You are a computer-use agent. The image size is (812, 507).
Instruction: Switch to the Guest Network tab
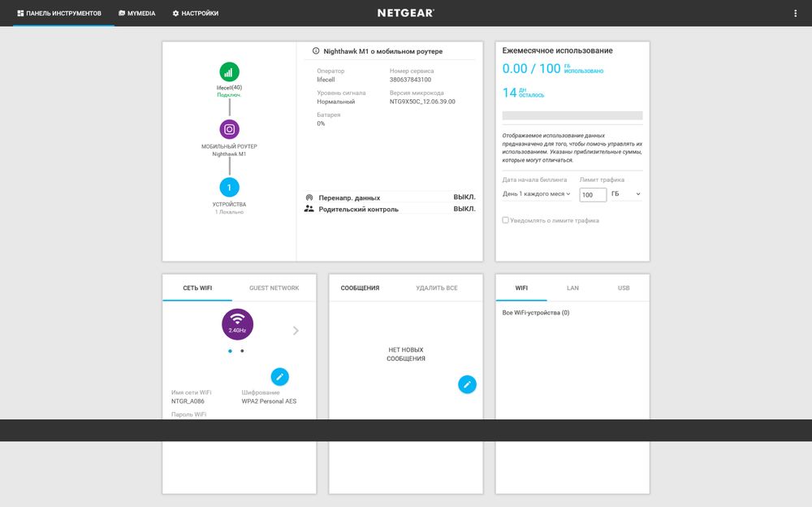click(x=274, y=288)
